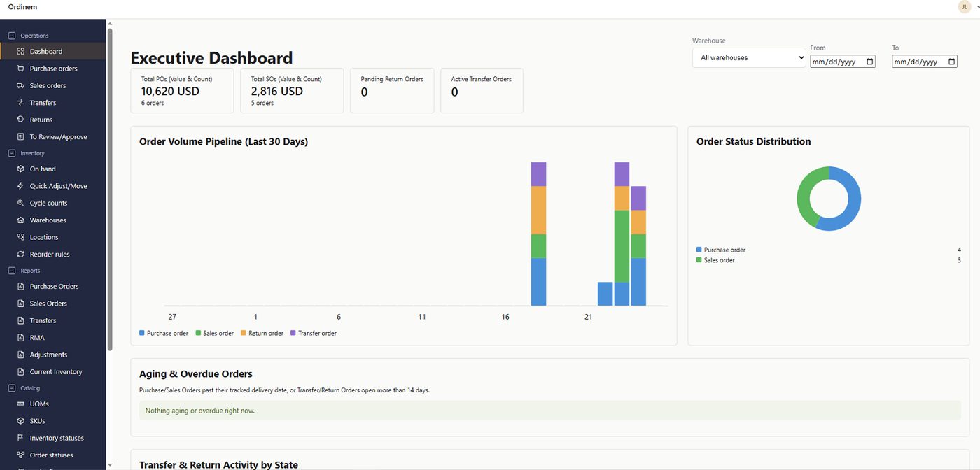The image size is (980, 470).
Task: Click the Quick Adjust/Move lightning icon
Action: [21, 186]
